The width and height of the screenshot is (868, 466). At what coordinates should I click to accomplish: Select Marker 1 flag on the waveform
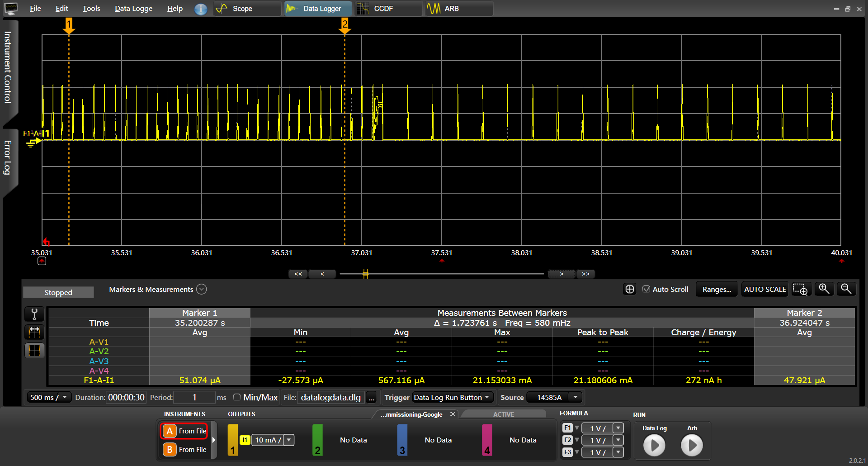69,26
